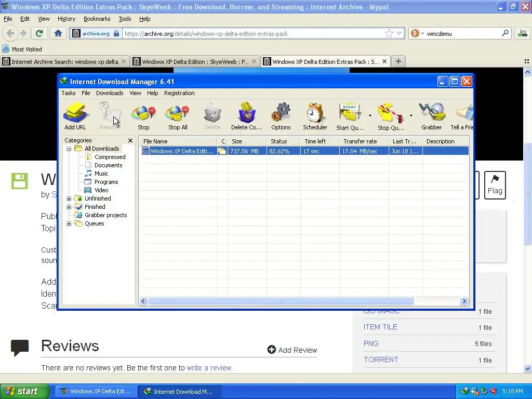532x399 pixels.
Task: Select the Music category
Action: [101, 174]
